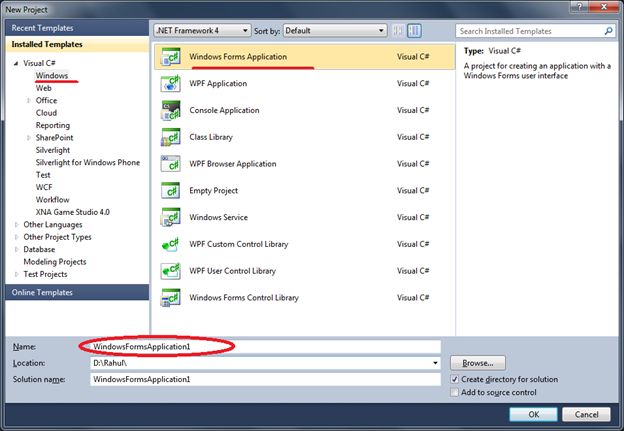Cancel the New Project dialog
Screen dimensions: 624x431
[586, 414]
